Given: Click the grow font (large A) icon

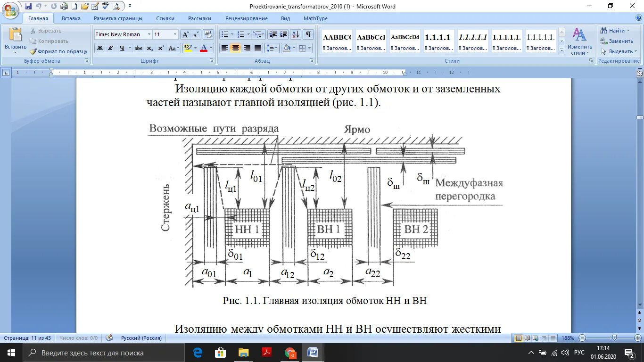Looking at the screenshot, I should [185, 34].
